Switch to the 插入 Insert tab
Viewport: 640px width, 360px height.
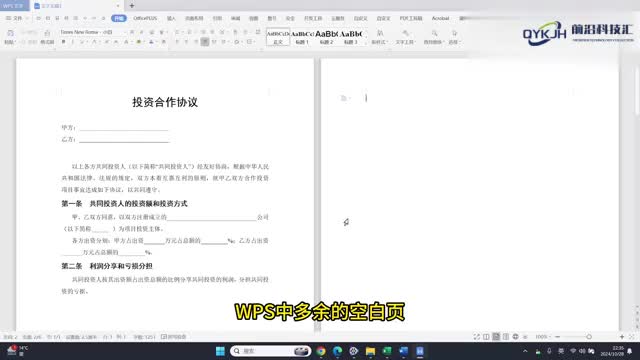coord(171,18)
